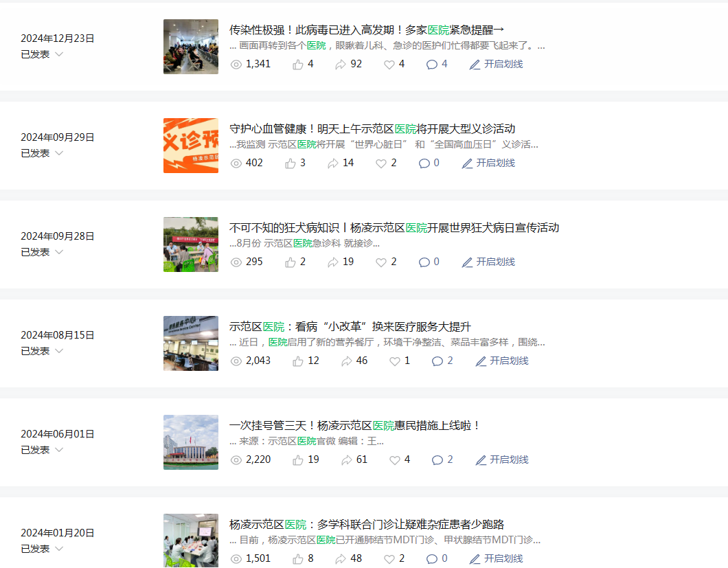This screenshot has height=568, width=728.
Task: Open article 一次挂号管三天！杨凌示范区医院惠民措施上线啦
Action: (354, 426)
